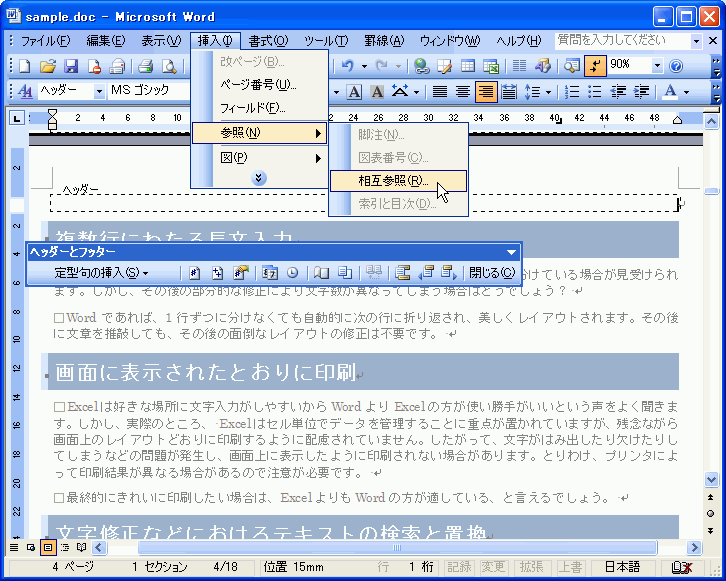Image resolution: width=726 pixels, height=581 pixels.
Task: Open a file with the folder icon
Action: pyautogui.click(x=48, y=66)
